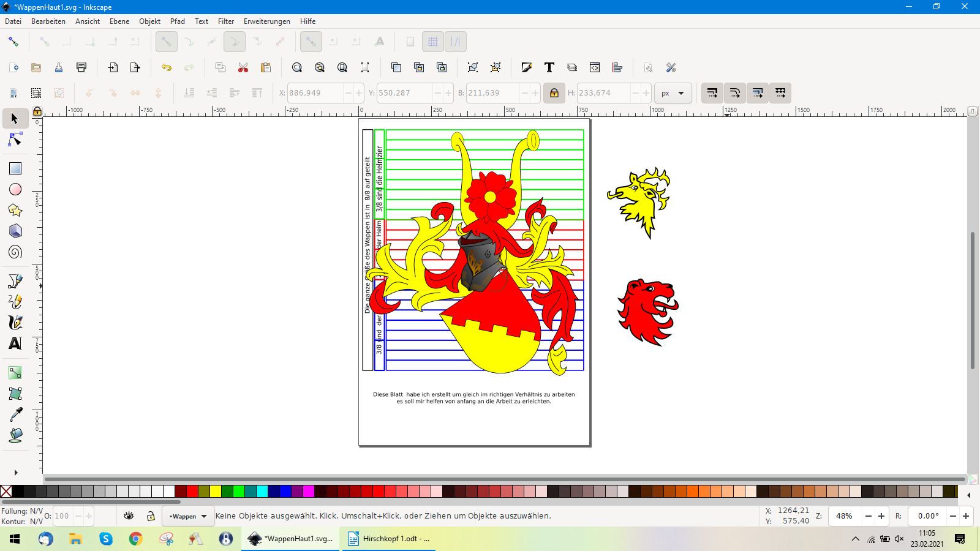Activate the Text tool in toolbox
Image resolution: width=980 pixels, height=551 pixels.
pos(15,343)
